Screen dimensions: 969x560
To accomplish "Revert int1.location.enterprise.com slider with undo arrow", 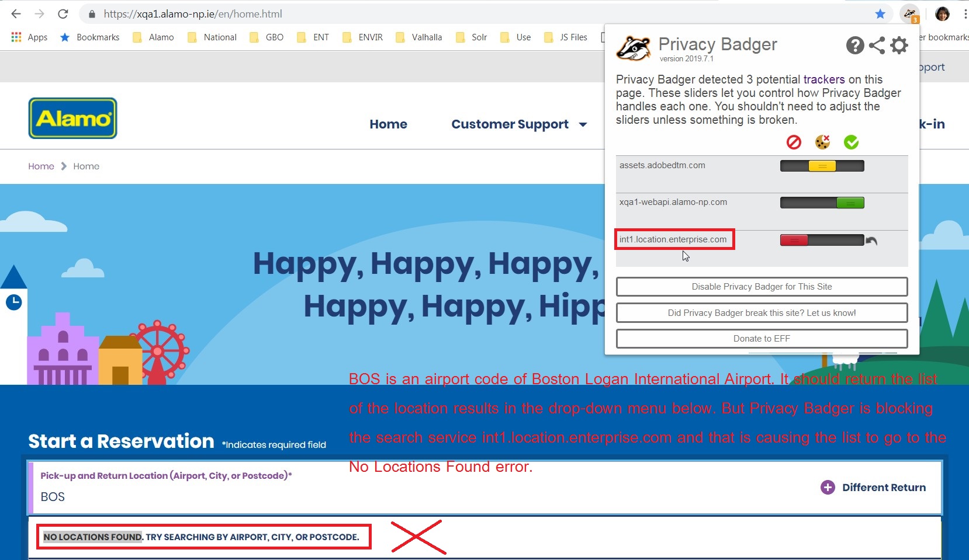I will click(871, 241).
